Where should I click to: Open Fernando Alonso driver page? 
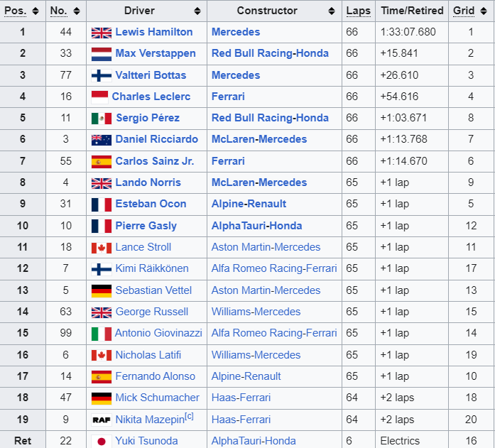tap(156, 376)
